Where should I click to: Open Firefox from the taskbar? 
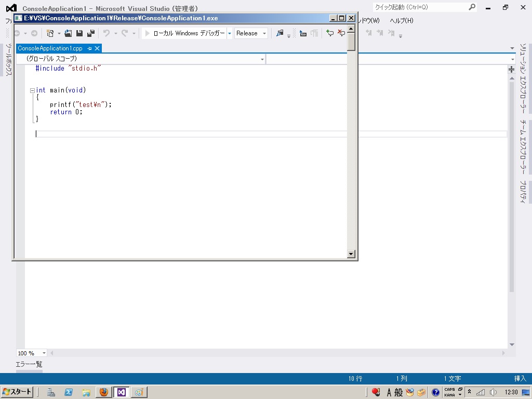click(x=103, y=392)
